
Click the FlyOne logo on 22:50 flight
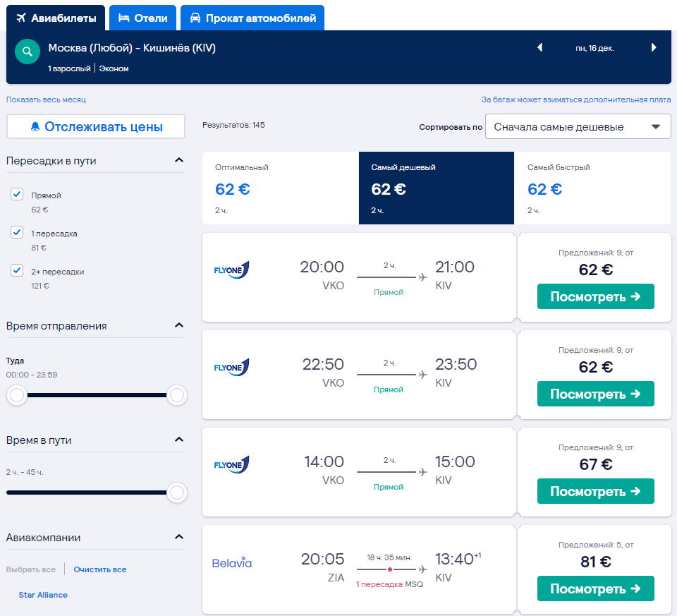coord(231,367)
